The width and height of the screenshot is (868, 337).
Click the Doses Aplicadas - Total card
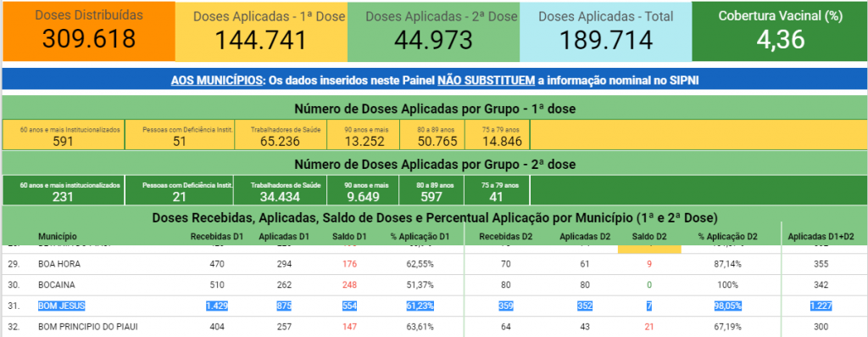[x=605, y=31]
